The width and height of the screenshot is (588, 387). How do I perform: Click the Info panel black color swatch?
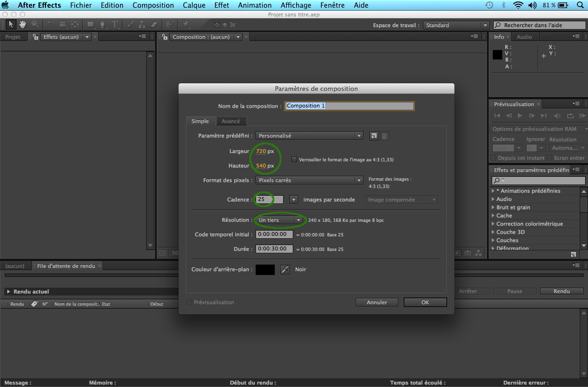tap(498, 55)
